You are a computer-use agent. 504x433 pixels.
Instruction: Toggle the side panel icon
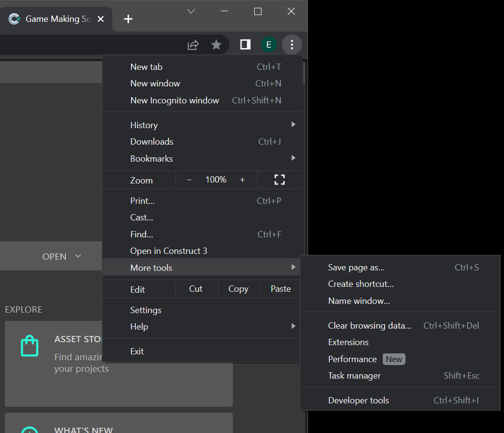245,44
